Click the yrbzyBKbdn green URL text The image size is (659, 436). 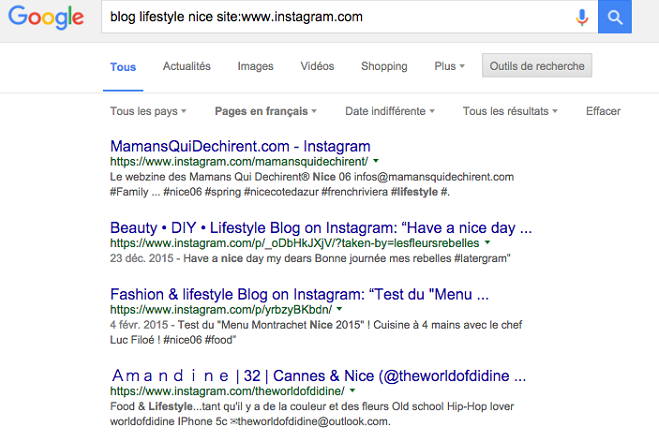pyautogui.click(x=221, y=310)
